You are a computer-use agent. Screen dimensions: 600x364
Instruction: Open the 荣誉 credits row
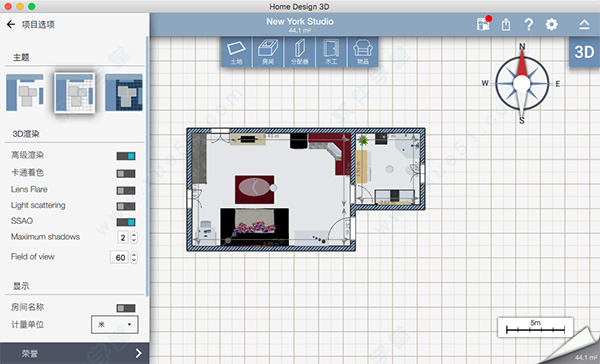pos(75,353)
